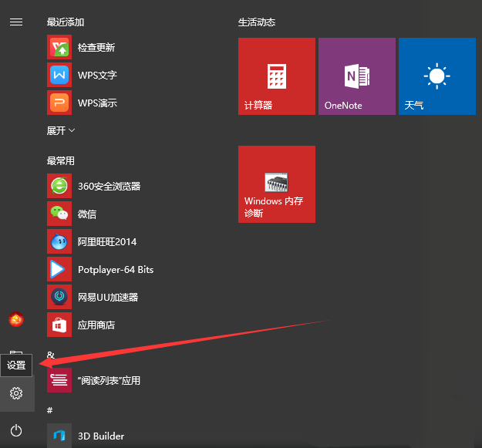Click the 360安全浏览器 icon
Viewport: 482px width, 448px height.
[x=59, y=186]
